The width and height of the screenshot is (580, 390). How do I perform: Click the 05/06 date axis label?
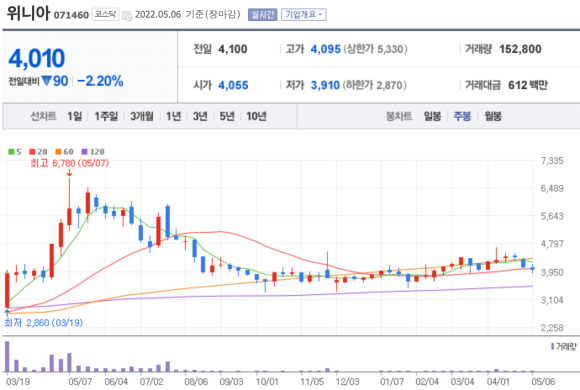(x=543, y=381)
